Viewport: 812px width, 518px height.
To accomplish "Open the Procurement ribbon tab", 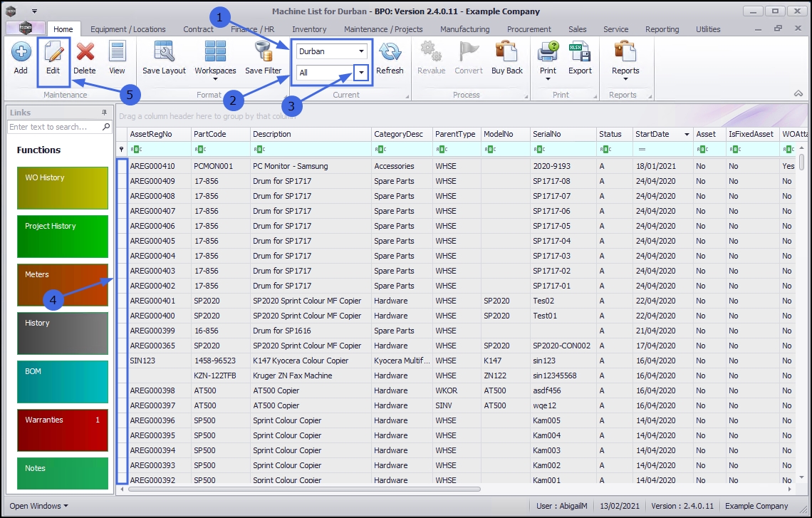I will [529, 29].
